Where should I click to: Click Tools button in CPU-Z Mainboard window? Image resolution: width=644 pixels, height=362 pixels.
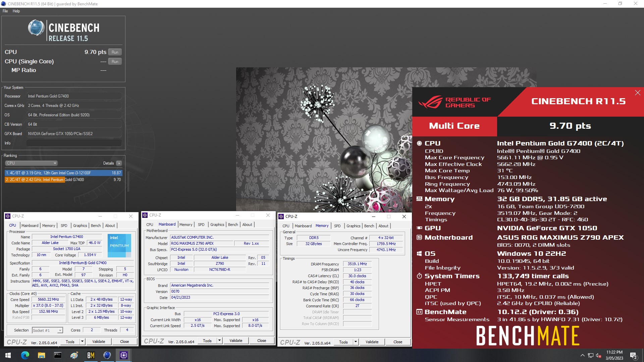[207, 341]
